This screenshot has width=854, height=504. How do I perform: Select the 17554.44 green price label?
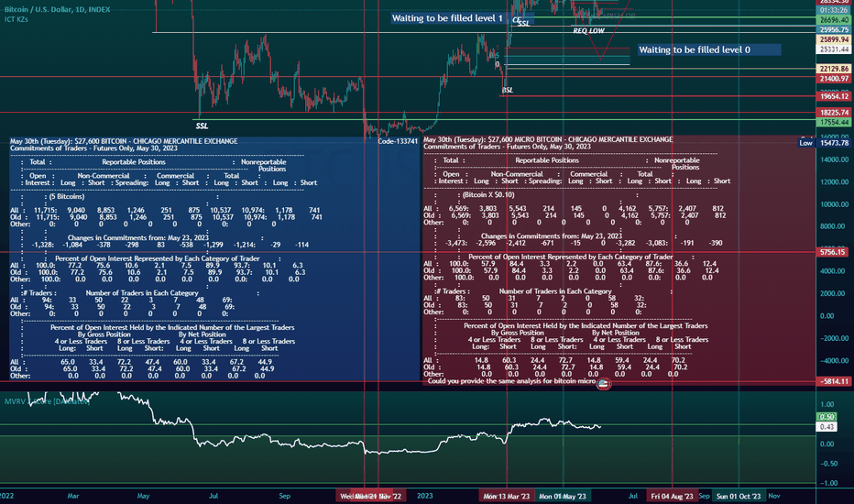[x=834, y=122]
